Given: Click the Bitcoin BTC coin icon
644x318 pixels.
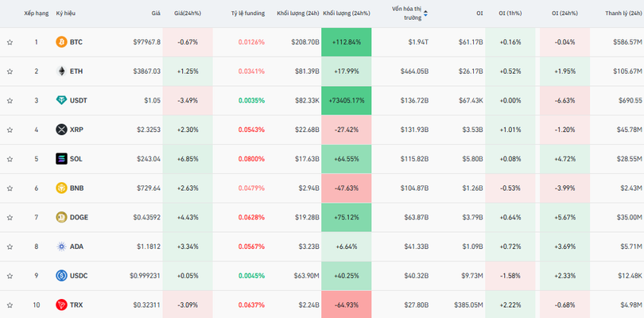Looking at the screenshot, I should click(61, 42).
